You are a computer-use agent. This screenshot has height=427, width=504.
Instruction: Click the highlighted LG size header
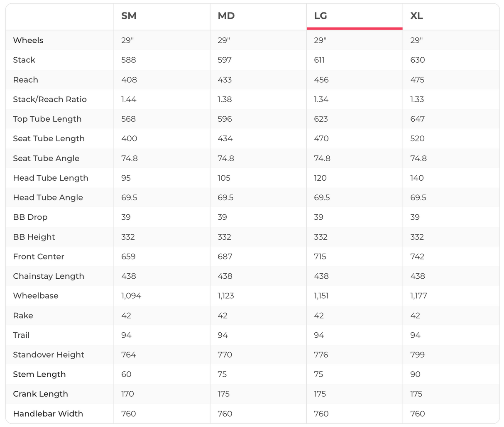click(x=321, y=16)
